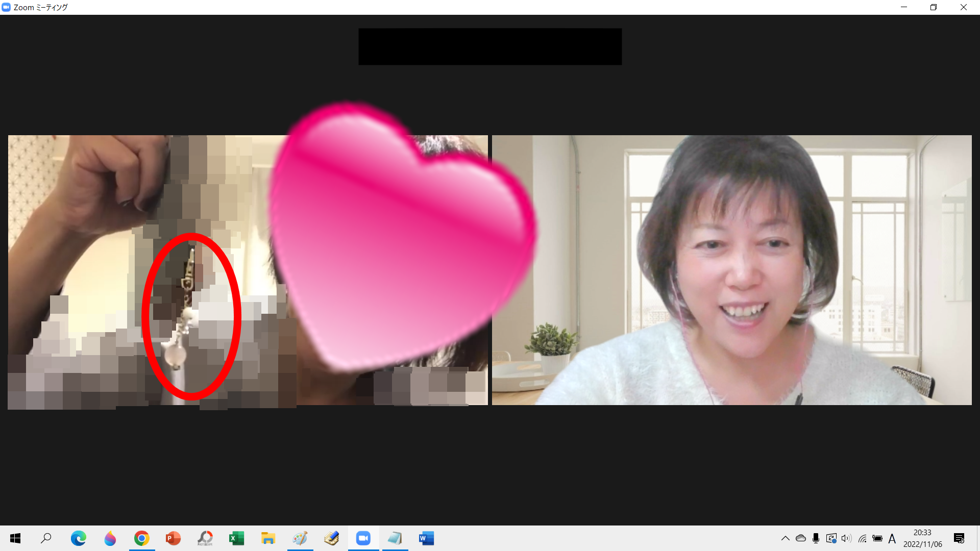This screenshot has height=551, width=980.
Task: Open Microsoft Word from the taskbar
Action: [426, 538]
